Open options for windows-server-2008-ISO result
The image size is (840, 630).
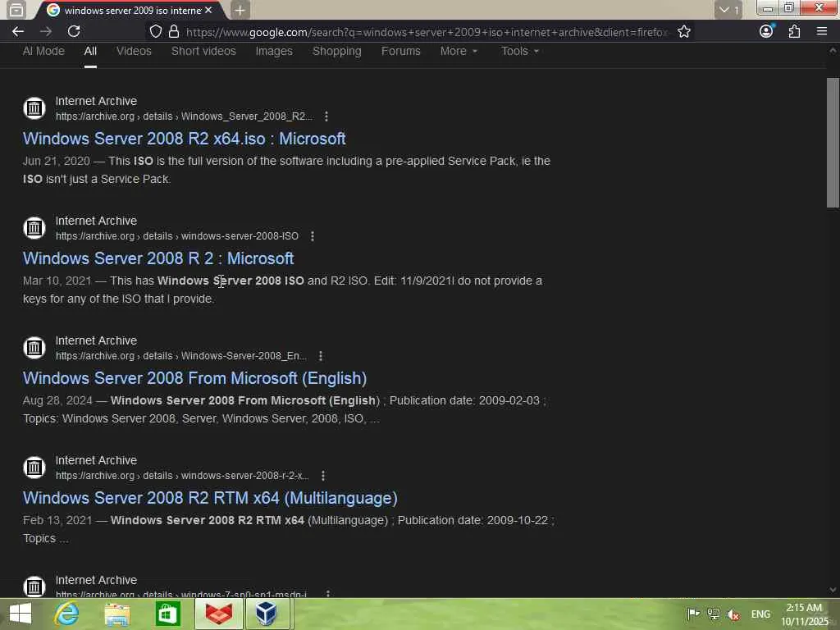[313, 236]
